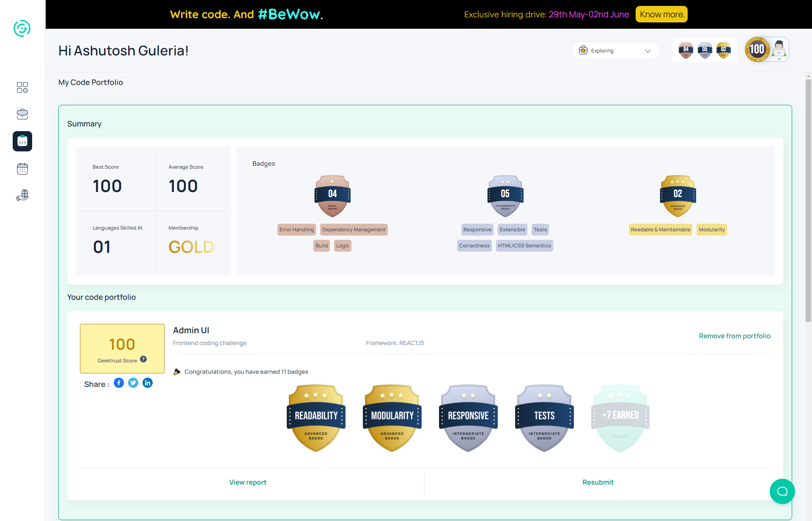Open the chat support bubble

[782, 491]
